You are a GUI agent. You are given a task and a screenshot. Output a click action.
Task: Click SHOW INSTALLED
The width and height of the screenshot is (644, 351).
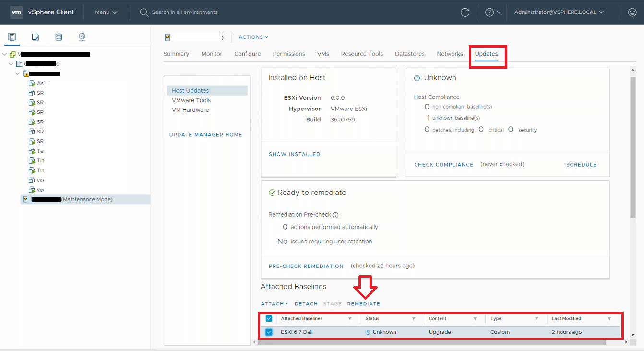tap(295, 155)
